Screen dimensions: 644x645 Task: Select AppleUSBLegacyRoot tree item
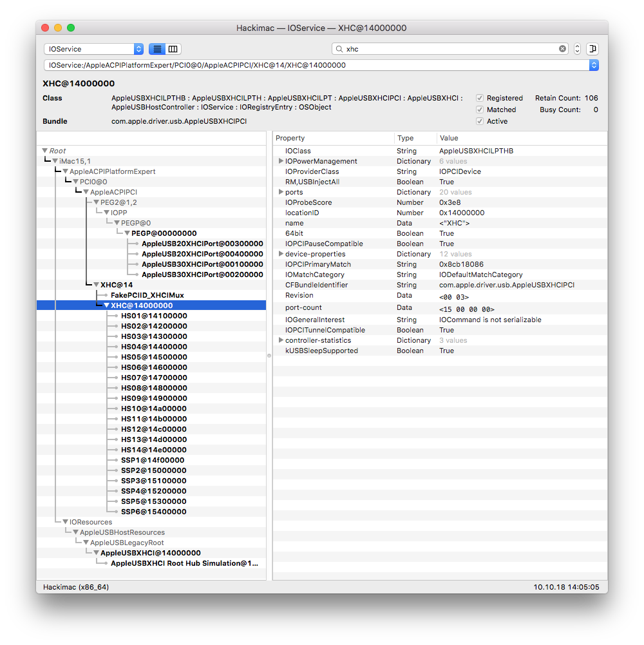click(127, 543)
